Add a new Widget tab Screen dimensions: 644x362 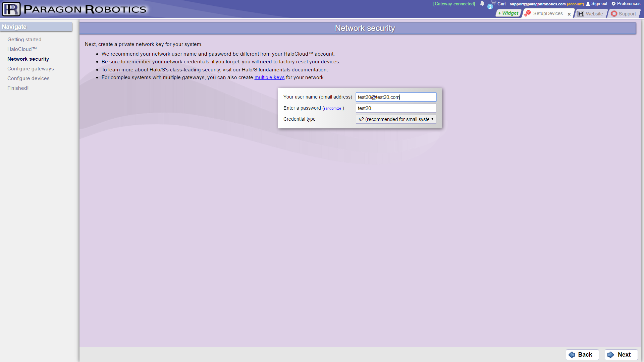[508, 13]
